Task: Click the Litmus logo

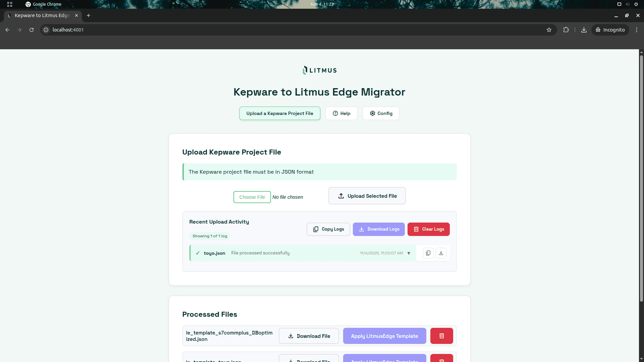Action: point(319,70)
